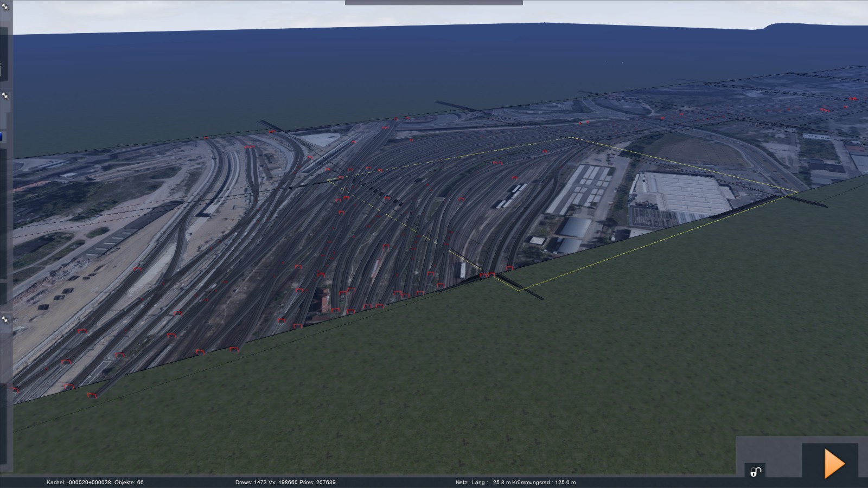The width and height of the screenshot is (868, 488).
Task: Click the 'Draws: 1473' statistic
Action: (250, 483)
